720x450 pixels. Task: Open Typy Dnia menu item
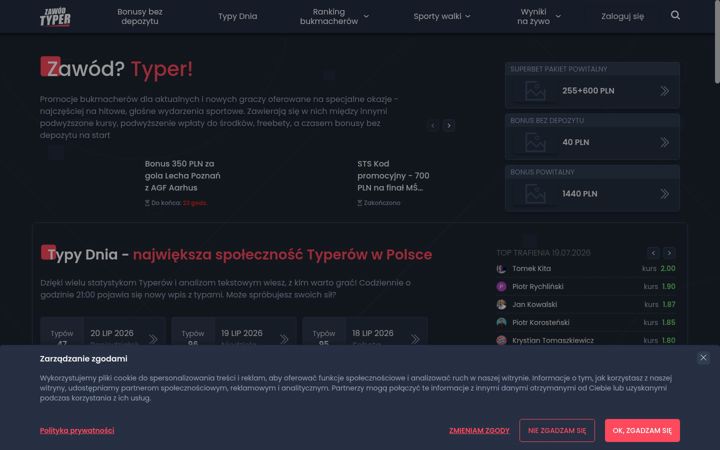click(x=237, y=16)
